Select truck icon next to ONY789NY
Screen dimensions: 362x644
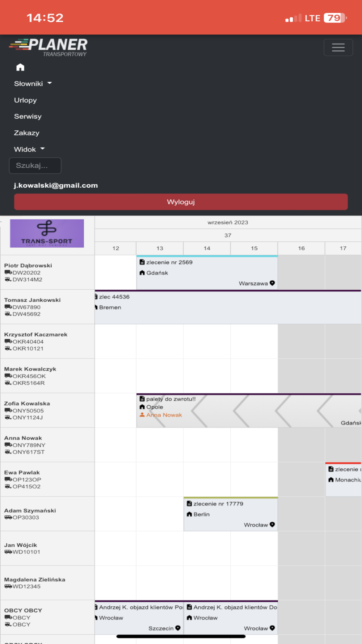coord(8,445)
